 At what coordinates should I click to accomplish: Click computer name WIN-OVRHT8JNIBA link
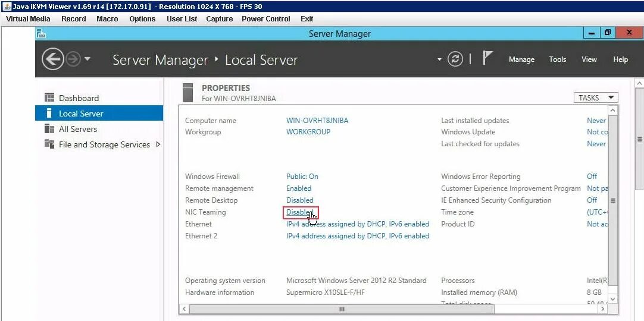click(317, 121)
